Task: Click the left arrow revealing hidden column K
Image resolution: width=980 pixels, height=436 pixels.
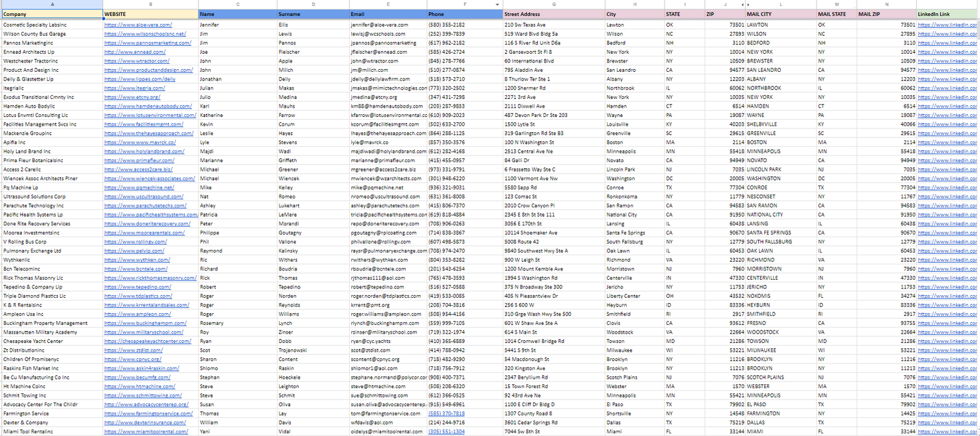Action: (741, 5)
